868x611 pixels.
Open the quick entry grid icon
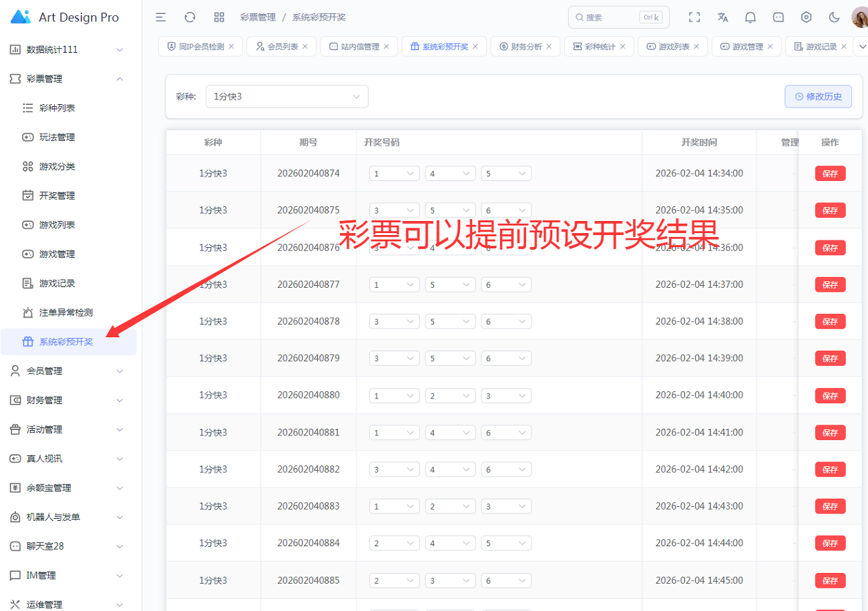[219, 17]
